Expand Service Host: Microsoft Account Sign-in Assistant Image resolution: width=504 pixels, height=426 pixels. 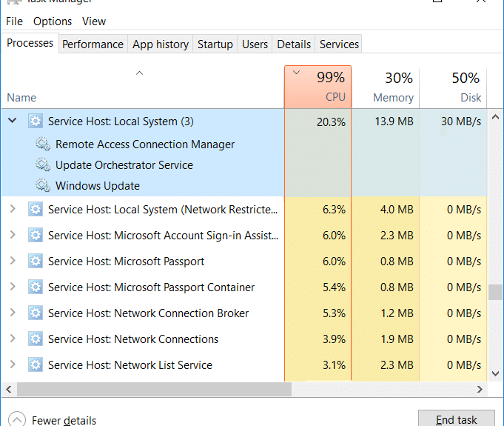12,236
